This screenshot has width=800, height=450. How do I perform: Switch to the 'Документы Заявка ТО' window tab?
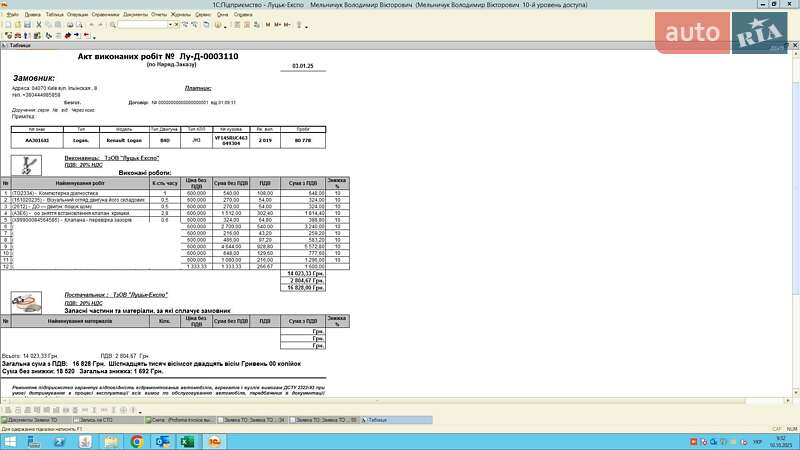pos(35,420)
